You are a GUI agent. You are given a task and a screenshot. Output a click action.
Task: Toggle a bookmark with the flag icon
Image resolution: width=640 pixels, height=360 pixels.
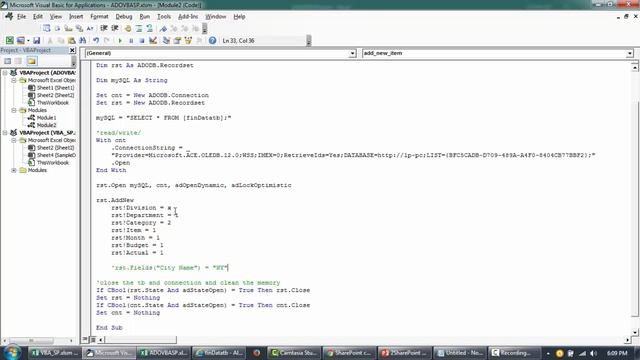click(163, 28)
